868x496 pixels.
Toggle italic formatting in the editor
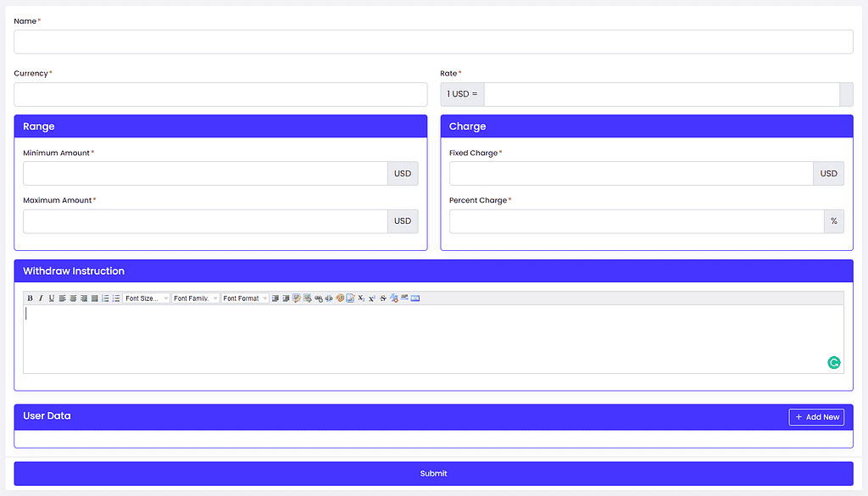point(41,298)
